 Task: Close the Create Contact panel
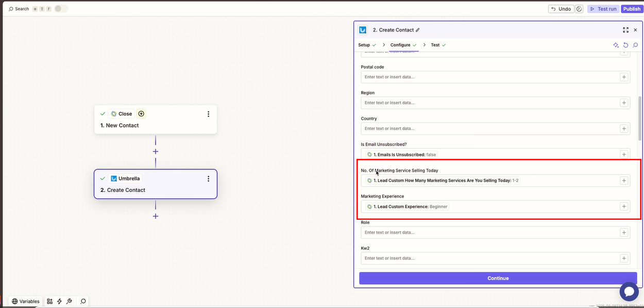pyautogui.click(x=635, y=30)
